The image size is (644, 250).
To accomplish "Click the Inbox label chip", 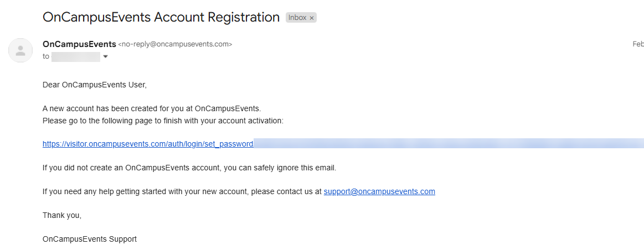I will pos(297,18).
